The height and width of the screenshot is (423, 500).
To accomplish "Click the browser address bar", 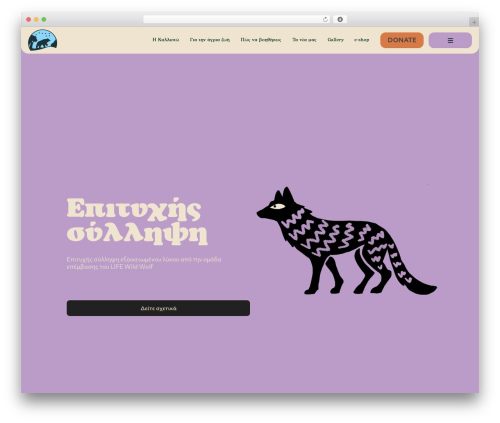I will click(237, 19).
